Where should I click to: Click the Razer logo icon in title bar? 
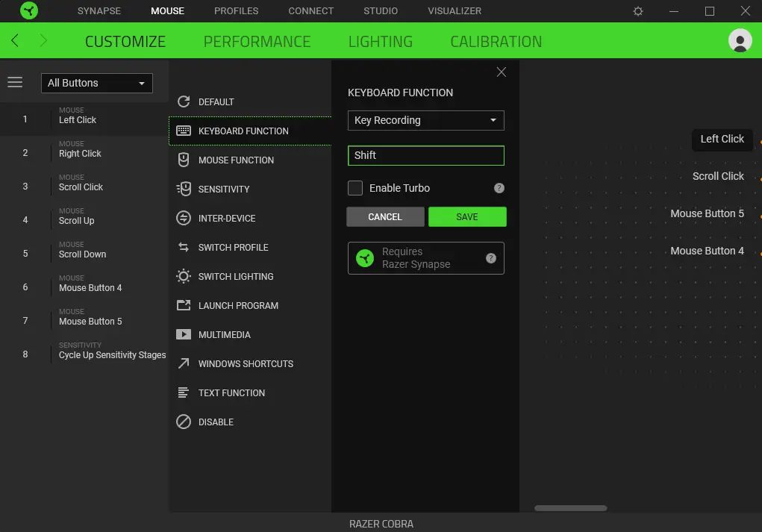pos(28,10)
